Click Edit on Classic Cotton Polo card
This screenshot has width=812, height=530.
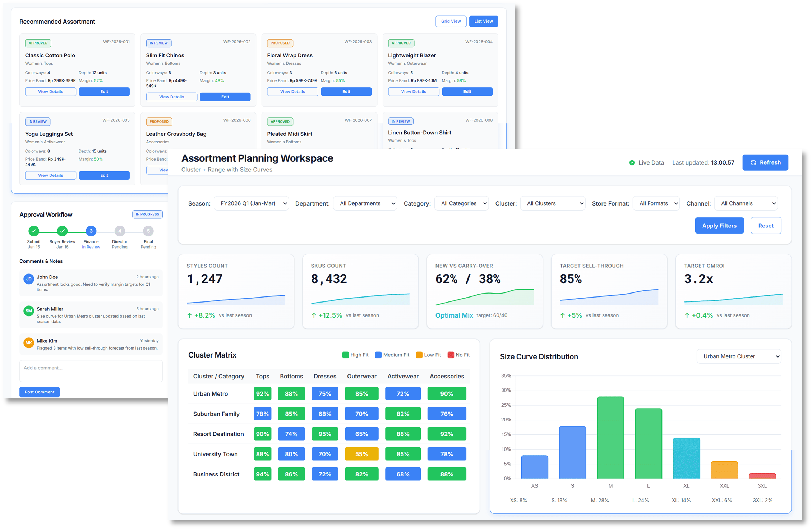point(104,92)
